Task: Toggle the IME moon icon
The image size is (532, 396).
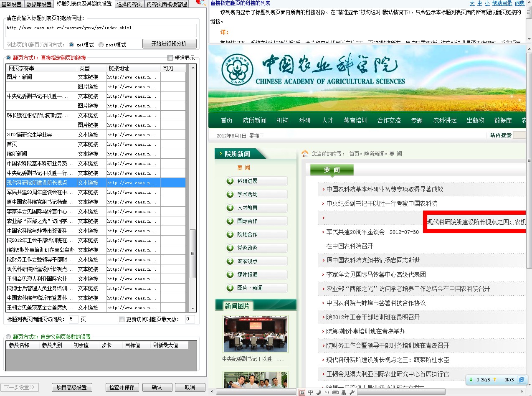Action: tap(318, 392)
